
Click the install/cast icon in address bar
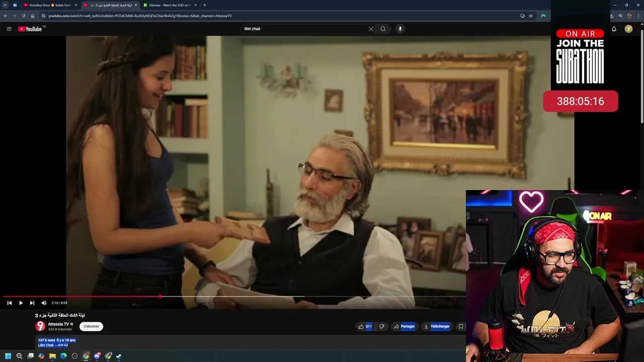pyautogui.click(x=522, y=16)
